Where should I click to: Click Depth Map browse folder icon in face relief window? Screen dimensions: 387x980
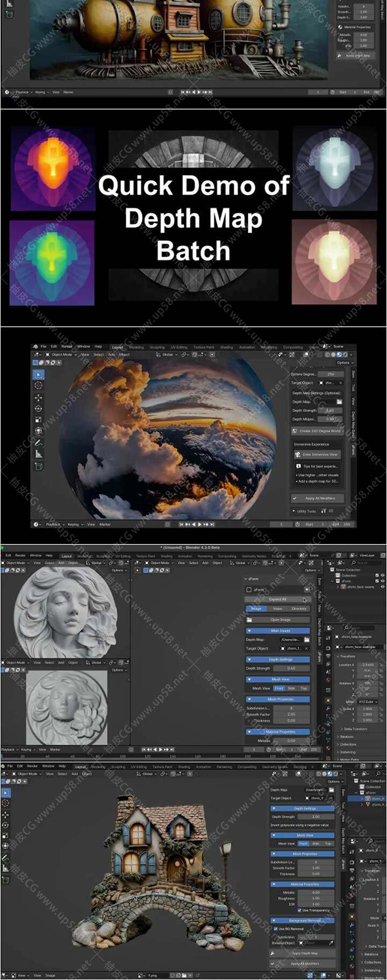tap(306, 640)
